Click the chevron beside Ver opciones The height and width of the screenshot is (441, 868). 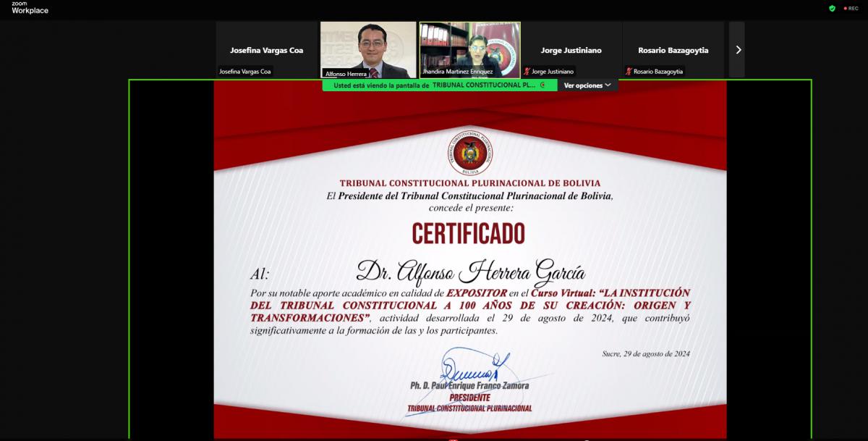pyautogui.click(x=608, y=85)
